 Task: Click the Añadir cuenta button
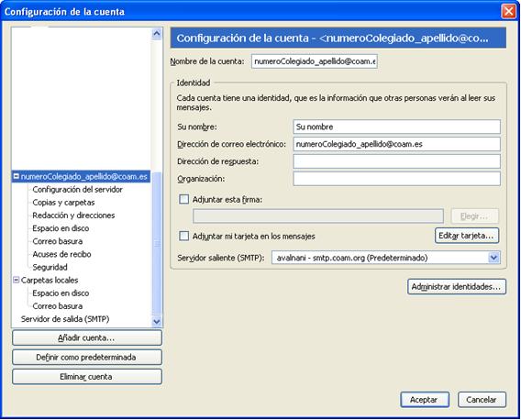coord(87,338)
